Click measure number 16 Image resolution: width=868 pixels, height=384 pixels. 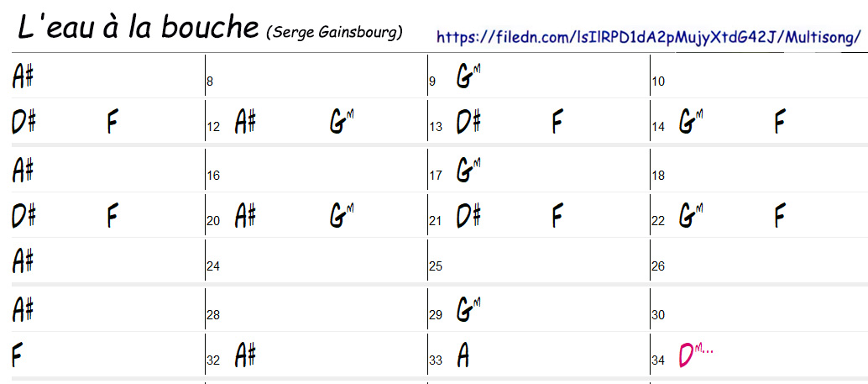tap(213, 176)
